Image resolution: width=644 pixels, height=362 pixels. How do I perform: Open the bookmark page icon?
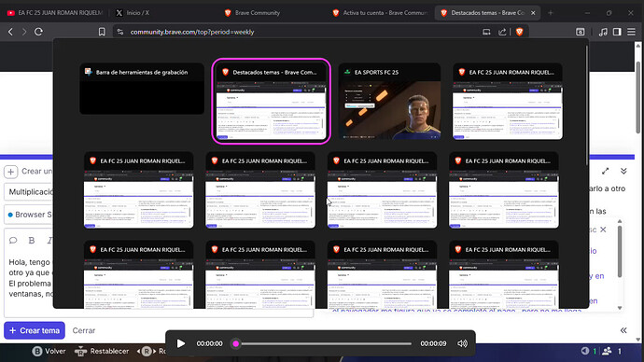(102, 32)
